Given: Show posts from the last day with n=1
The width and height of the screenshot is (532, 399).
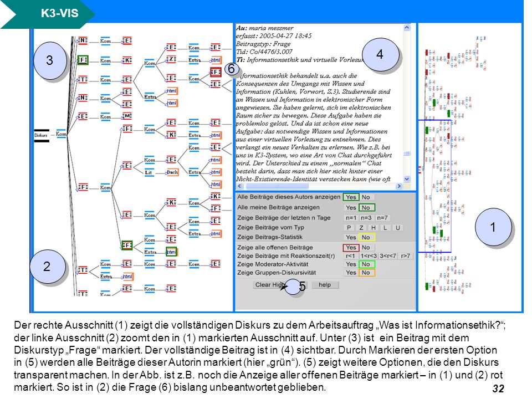Looking at the screenshot, I should tap(351, 218).
